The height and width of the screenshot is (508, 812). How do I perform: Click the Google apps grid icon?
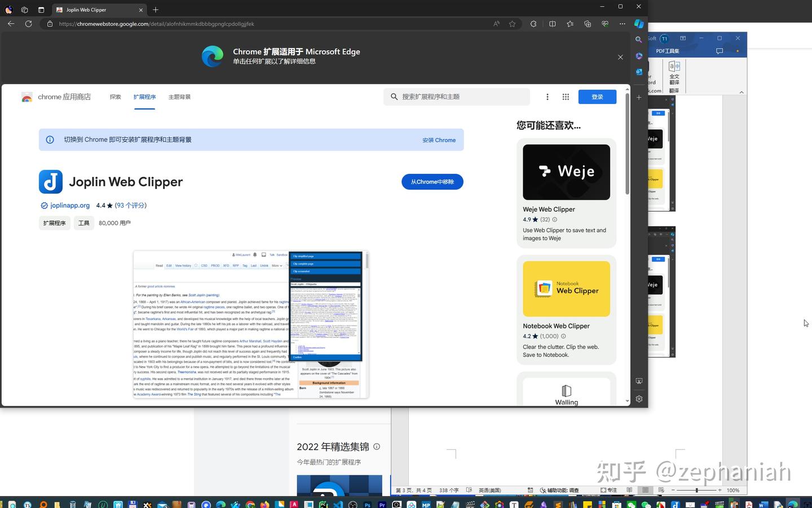565,97
